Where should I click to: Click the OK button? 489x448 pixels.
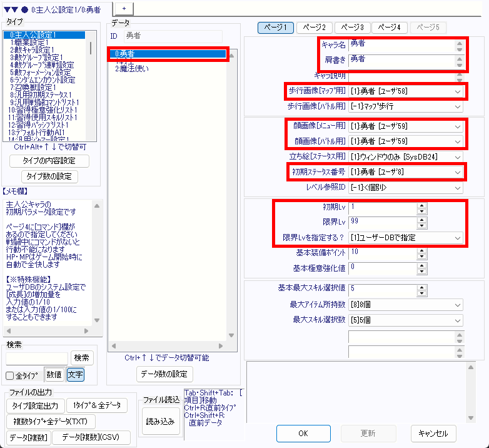pos(303,433)
